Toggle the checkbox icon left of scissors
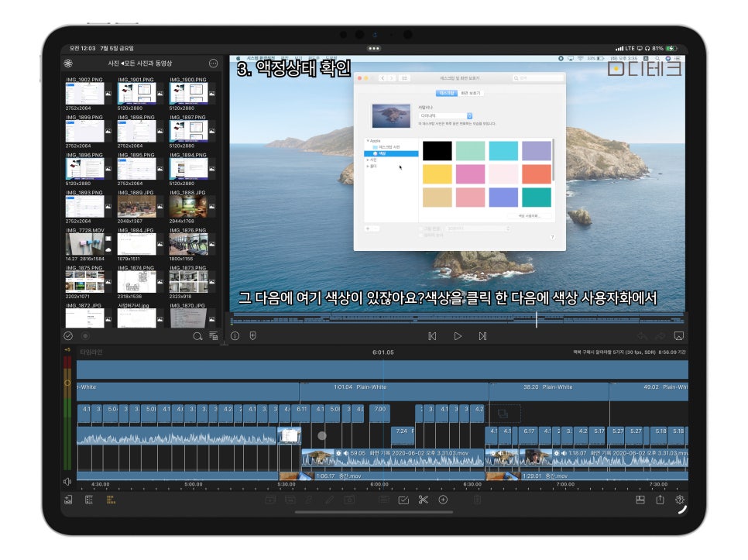 [x=403, y=500]
